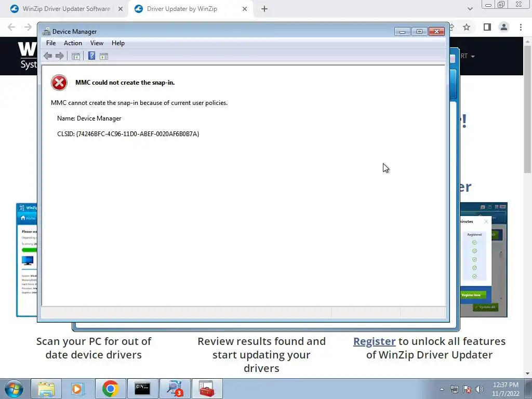Open the Action Center flag tray icon

point(467,389)
